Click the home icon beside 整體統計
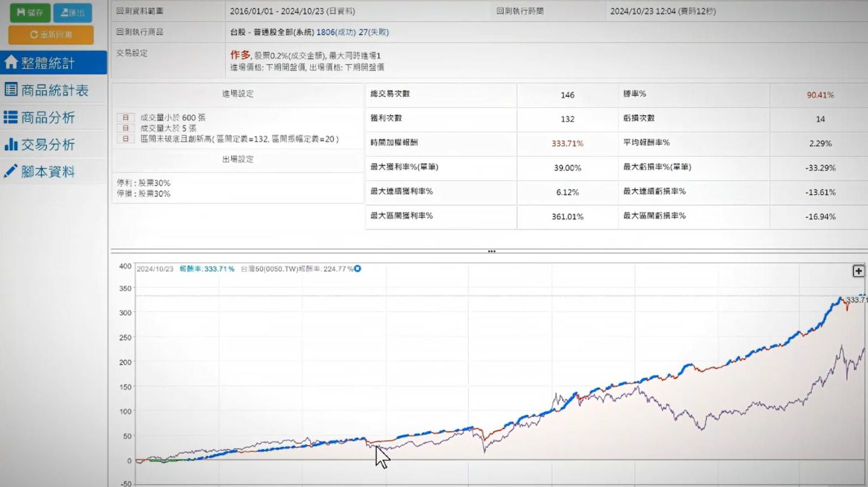The image size is (868, 487). 11,62
